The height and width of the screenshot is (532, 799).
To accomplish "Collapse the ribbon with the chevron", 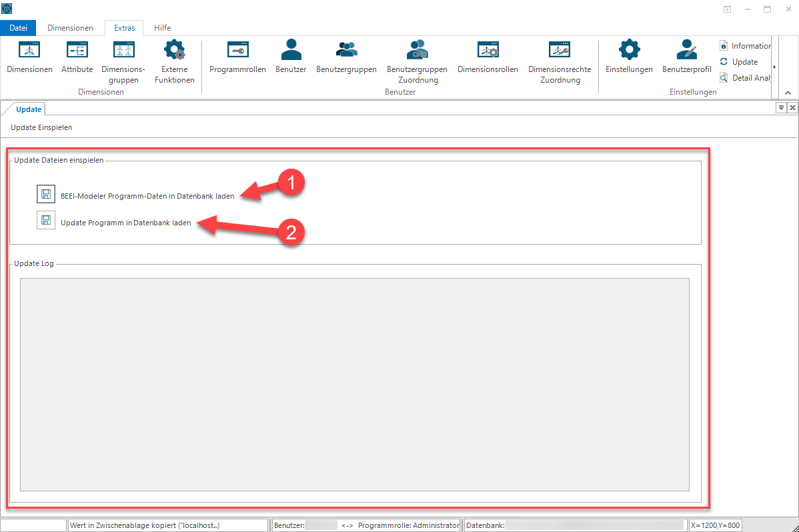I will click(788, 93).
